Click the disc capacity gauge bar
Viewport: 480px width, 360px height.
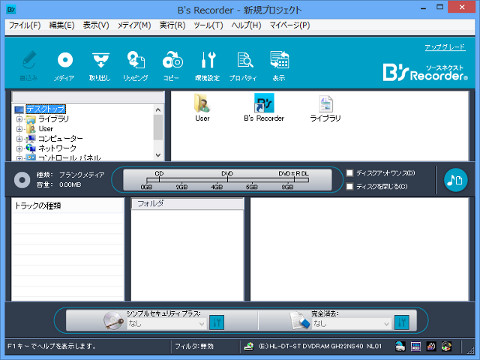click(228, 180)
